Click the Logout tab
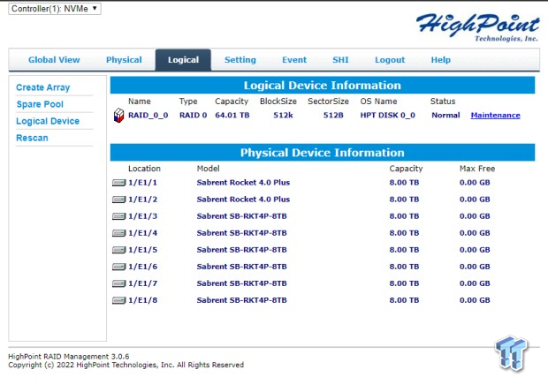 point(390,60)
